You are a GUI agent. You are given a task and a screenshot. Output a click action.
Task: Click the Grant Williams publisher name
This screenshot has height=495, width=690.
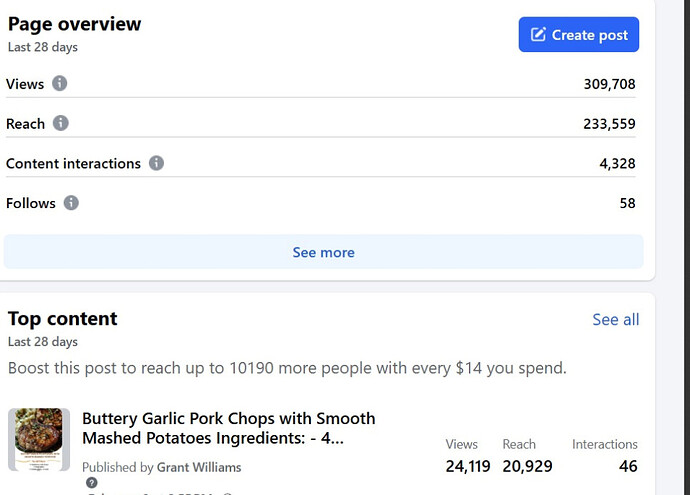pyautogui.click(x=199, y=467)
